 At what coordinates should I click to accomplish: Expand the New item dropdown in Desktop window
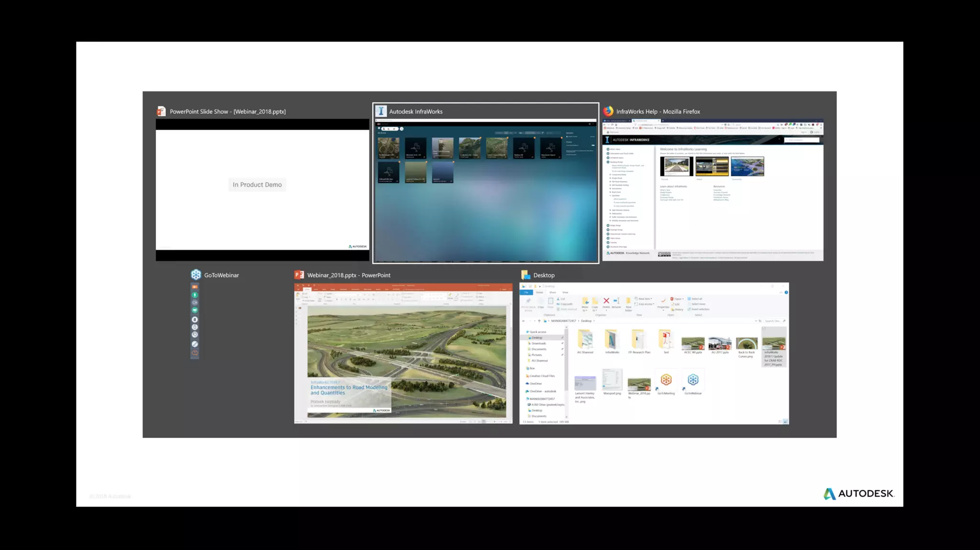pos(644,299)
